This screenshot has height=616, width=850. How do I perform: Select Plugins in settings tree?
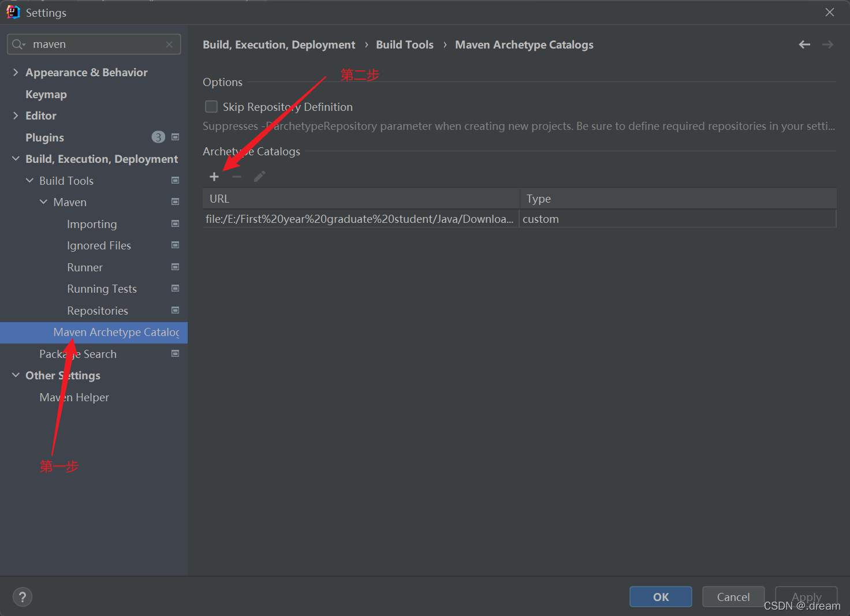(x=44, y=137)
